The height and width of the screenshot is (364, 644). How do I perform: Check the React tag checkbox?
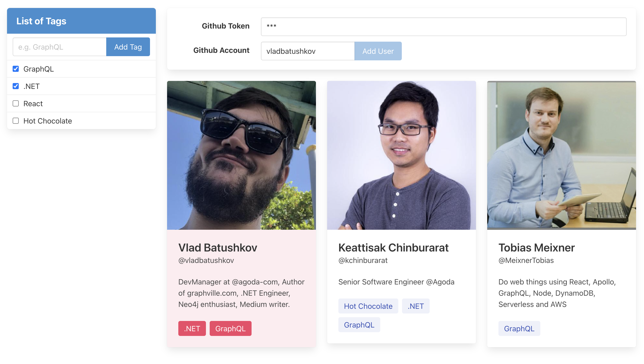coord(16,103)
